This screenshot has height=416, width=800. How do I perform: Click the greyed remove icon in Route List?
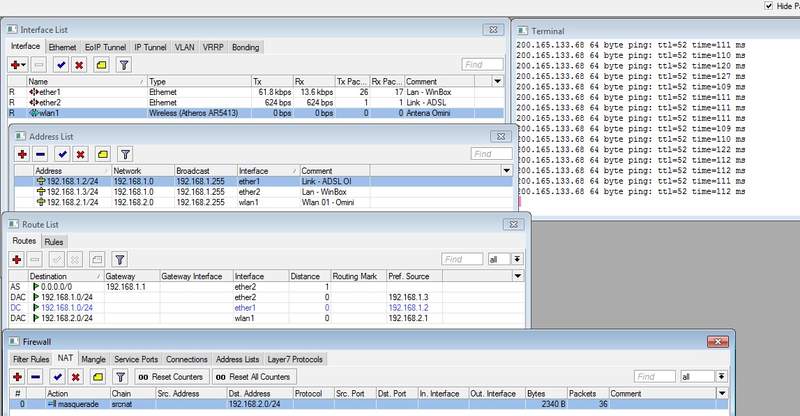point(35,259)
